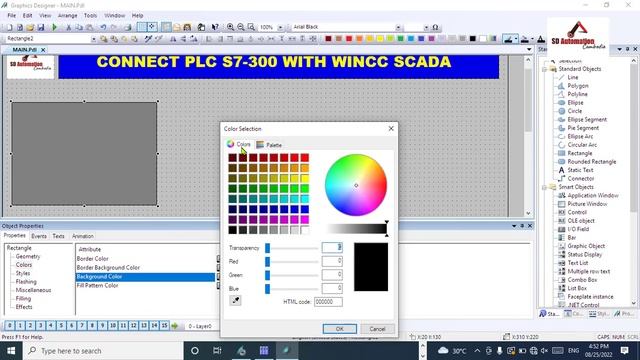Viewport: 640px width, 360px height.
Task: Select the gray rectangle on the canvas
Action: point(84,153)
